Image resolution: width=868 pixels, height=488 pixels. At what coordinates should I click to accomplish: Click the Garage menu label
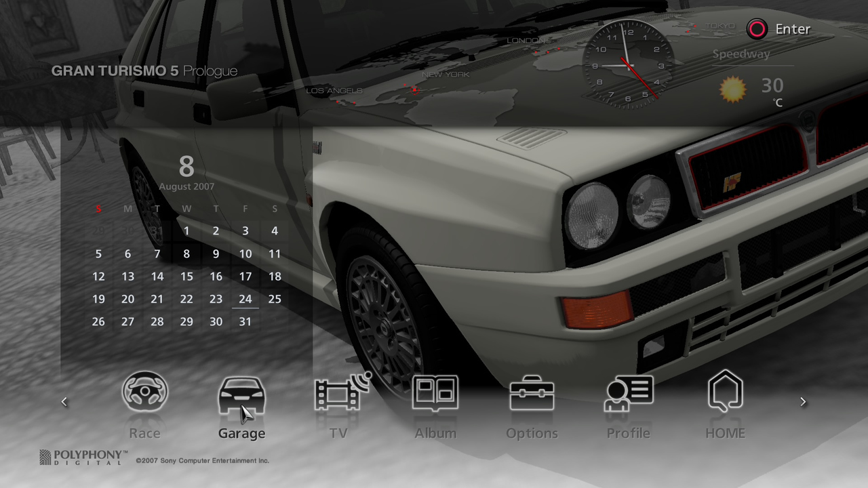241,433
